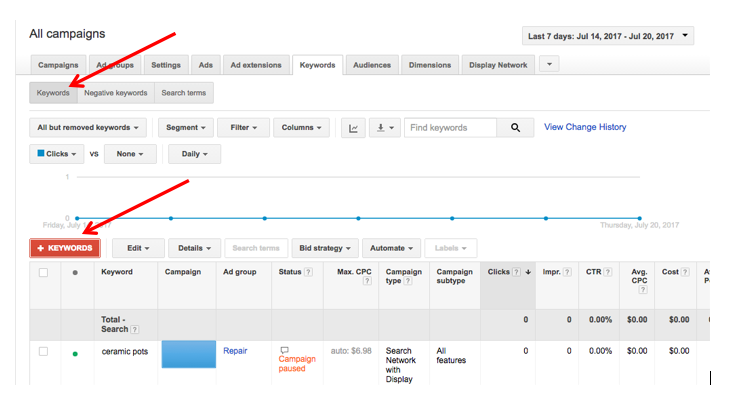Open the chart toggle icon button
The image size is (739, 411).
353,128
